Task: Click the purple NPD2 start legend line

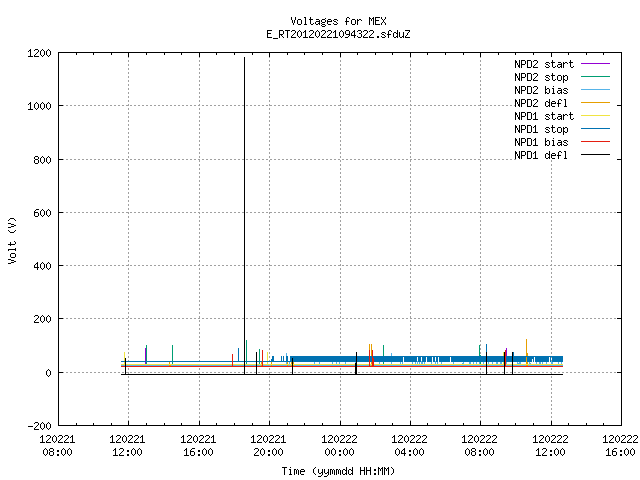Action: click(x=595, y=64)
